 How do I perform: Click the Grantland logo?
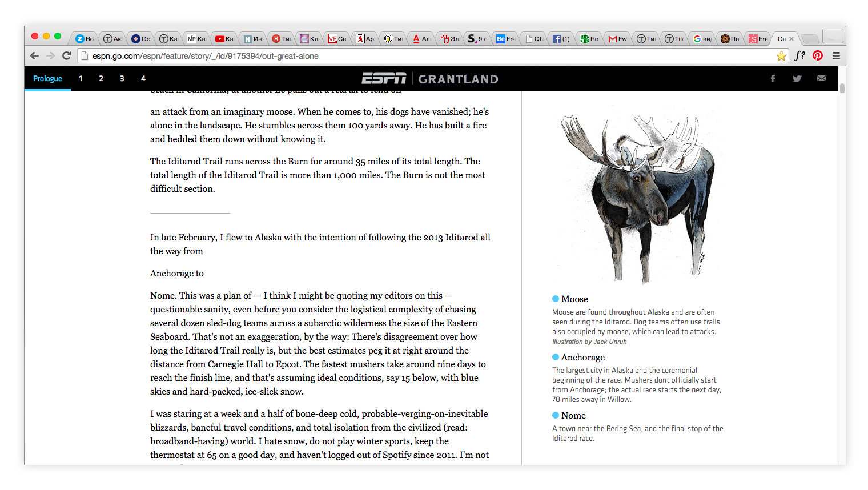[x=458, y=79]
